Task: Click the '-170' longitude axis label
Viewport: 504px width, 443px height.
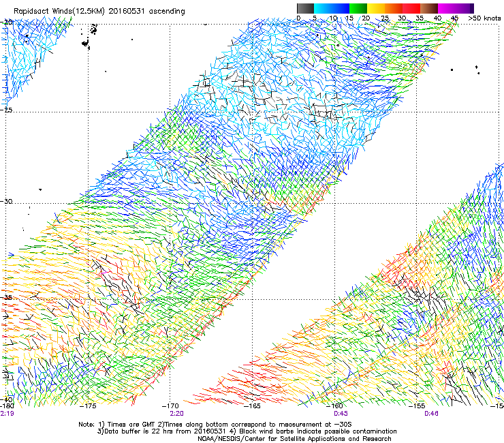Action: 170,406
